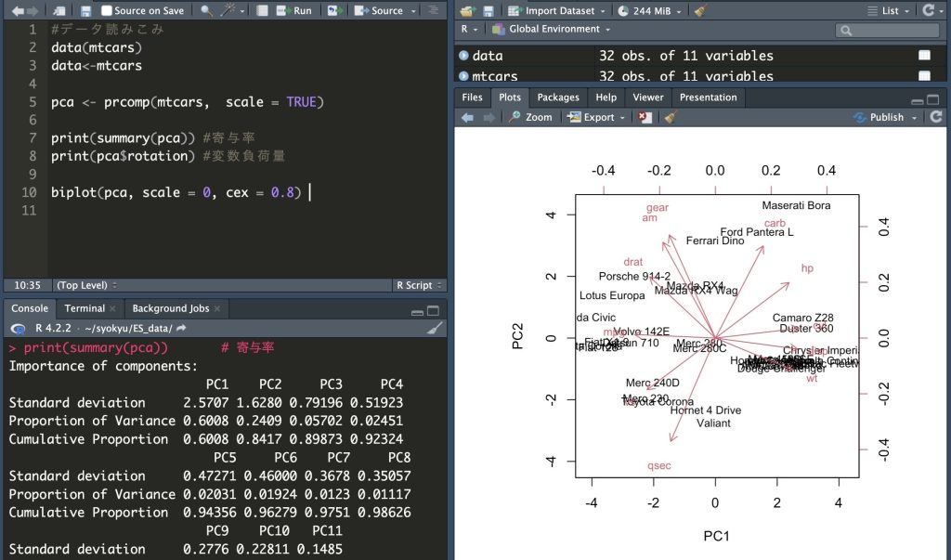Remove current plot with red X icon
The height and width of the screenshot is (560, 951).
click(645, 117)
